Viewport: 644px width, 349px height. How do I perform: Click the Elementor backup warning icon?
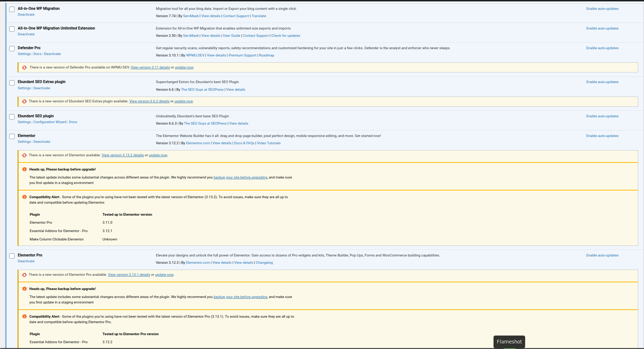click(x=24, y=169)
